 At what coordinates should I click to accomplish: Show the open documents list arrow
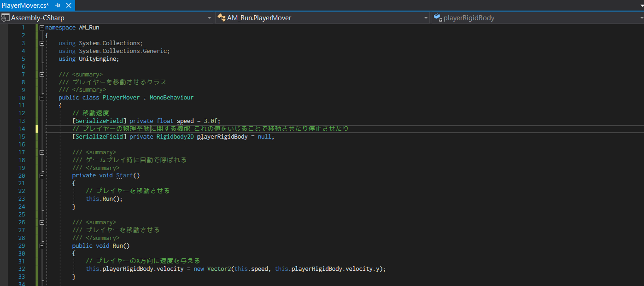pos(640,5)
